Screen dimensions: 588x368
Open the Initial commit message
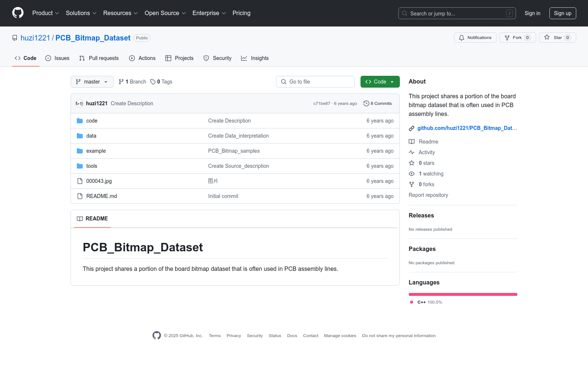pyautogui.click(x=223, y=196)
